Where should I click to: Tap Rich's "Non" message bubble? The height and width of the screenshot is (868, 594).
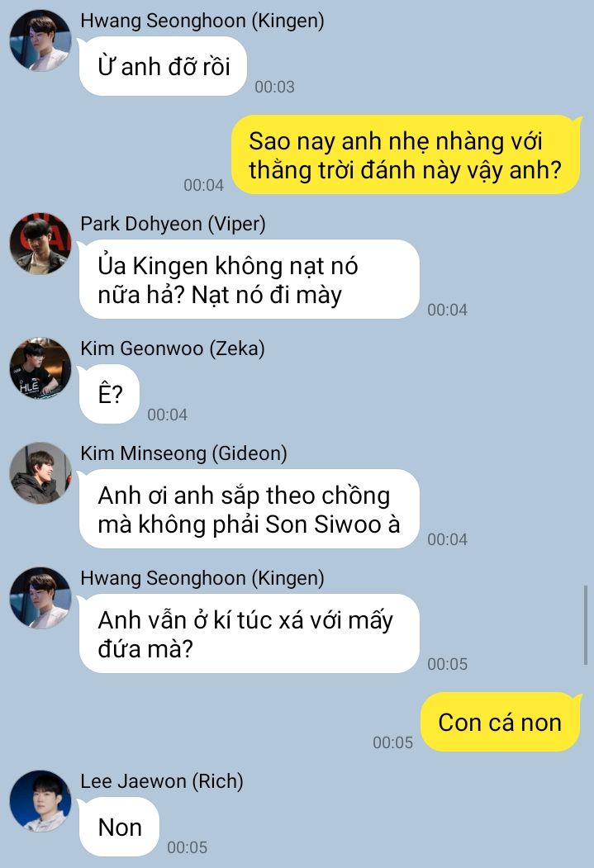[120, 827]
